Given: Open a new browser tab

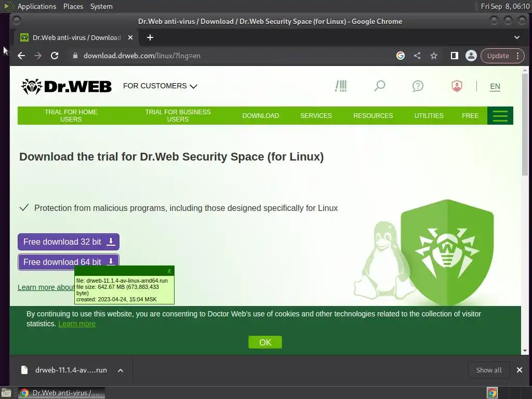Looking at the screenshot, I should (150, 37).
